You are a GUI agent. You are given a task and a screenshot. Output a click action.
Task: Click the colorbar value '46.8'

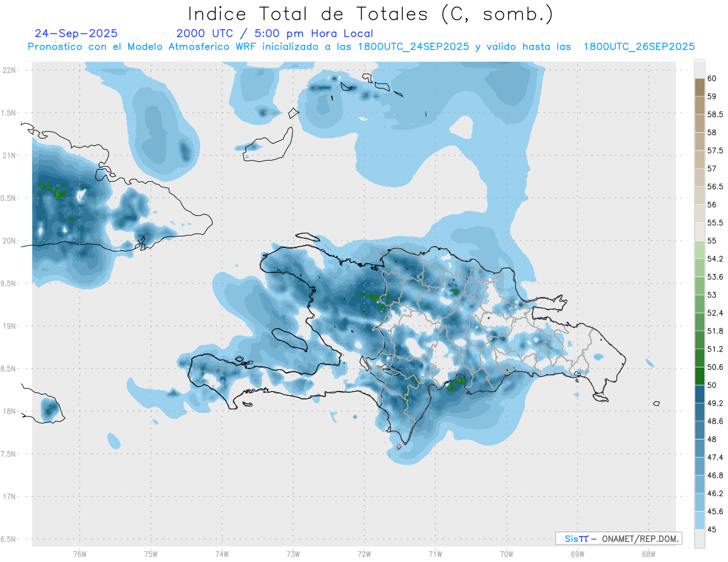pos(715,475)
